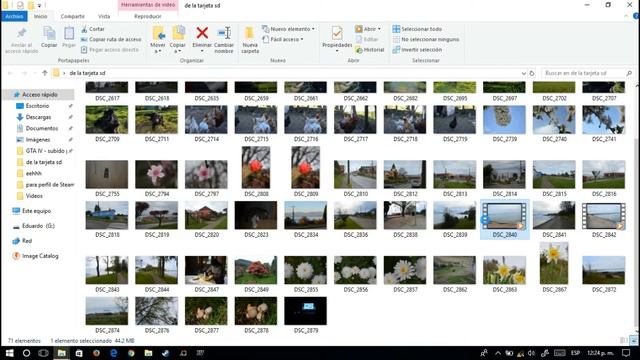Switch to the Inicio tab
The width and height of the screenshot is (640, 360).
(40, 16)
